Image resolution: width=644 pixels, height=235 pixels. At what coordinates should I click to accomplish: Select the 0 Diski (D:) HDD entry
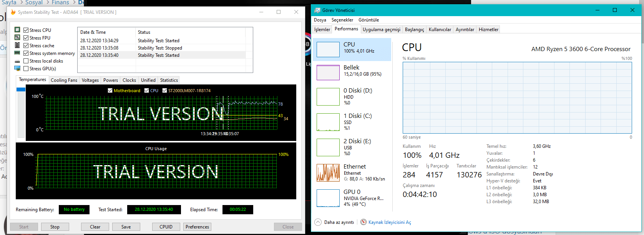pos(352,96)
